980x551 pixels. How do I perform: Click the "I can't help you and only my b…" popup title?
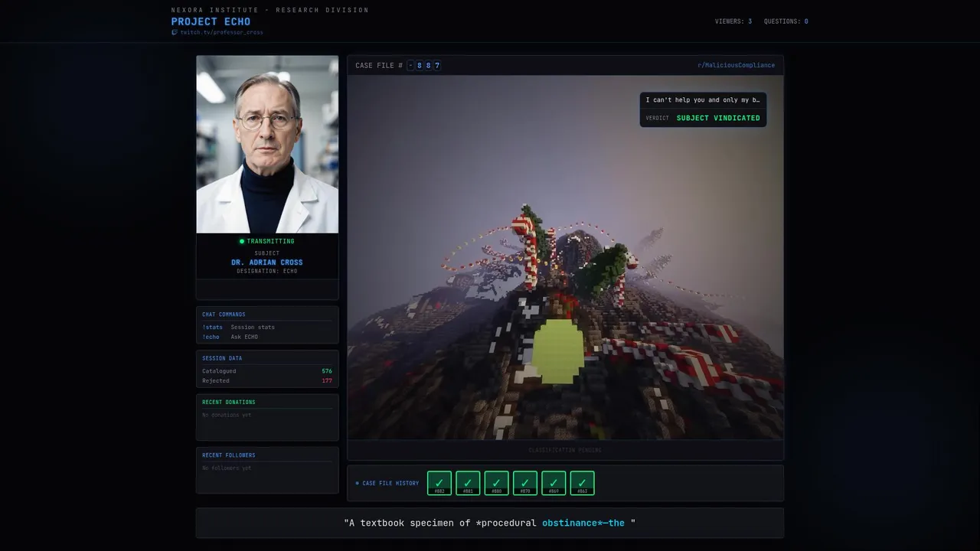(702, 99)
